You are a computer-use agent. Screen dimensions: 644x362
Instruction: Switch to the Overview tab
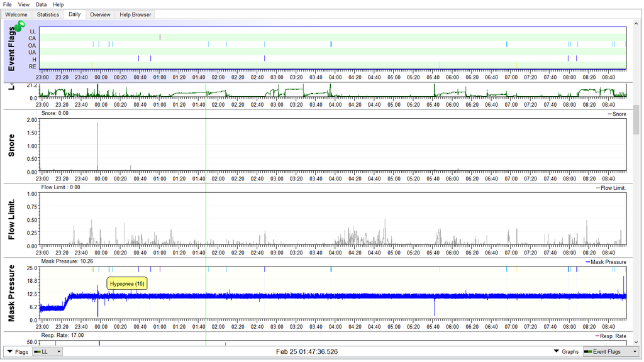pos(100,14)
